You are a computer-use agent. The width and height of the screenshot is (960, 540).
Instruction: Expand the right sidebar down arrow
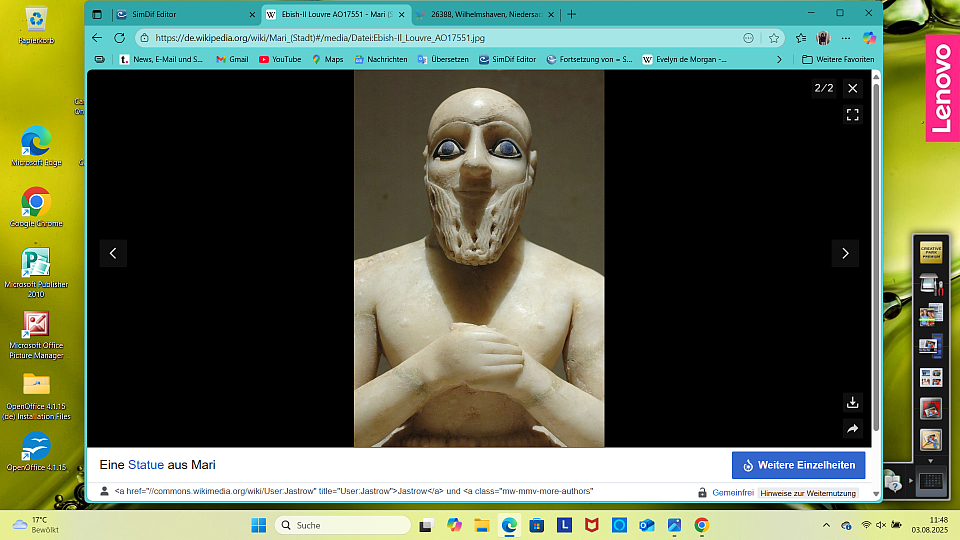(x=931, y=461)
